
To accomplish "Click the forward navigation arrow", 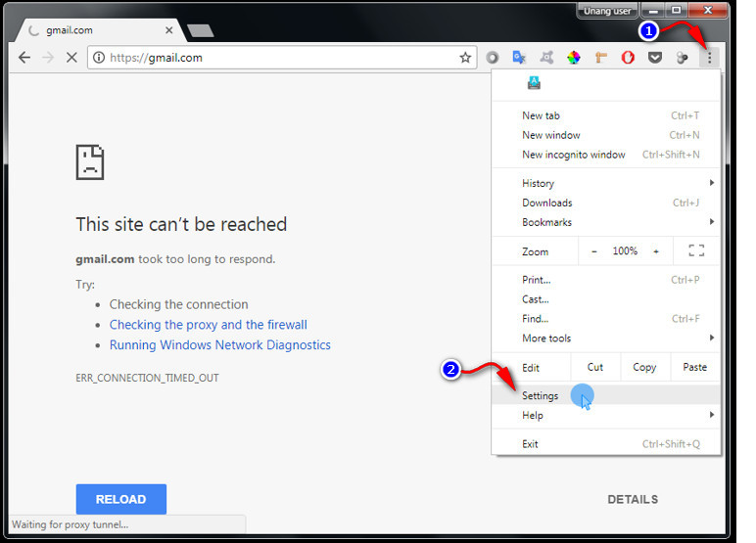I will tap(48, 58).
